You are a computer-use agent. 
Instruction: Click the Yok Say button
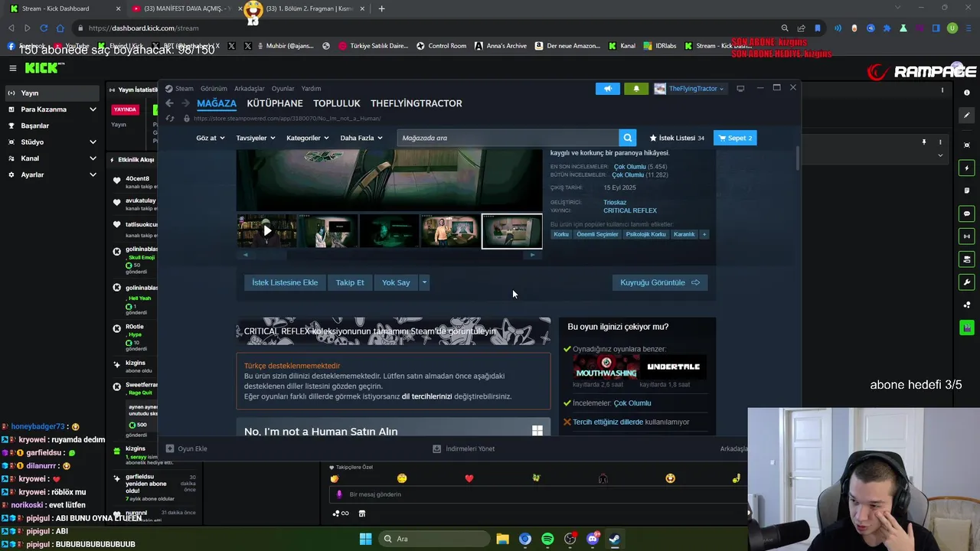396,282
